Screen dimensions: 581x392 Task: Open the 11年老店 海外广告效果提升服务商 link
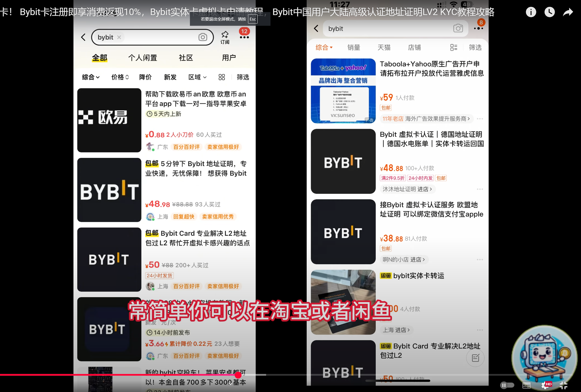pyautogui.click(x=426, y=119)
